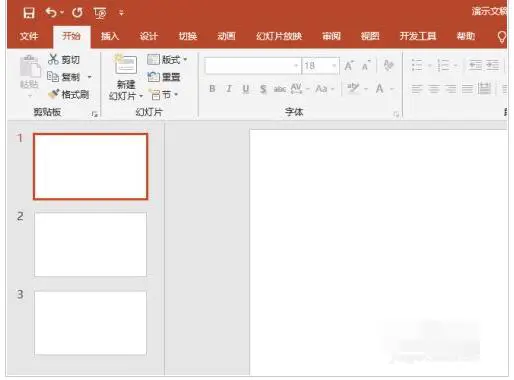Click 复制 (Copy) button

click(64, 77)
